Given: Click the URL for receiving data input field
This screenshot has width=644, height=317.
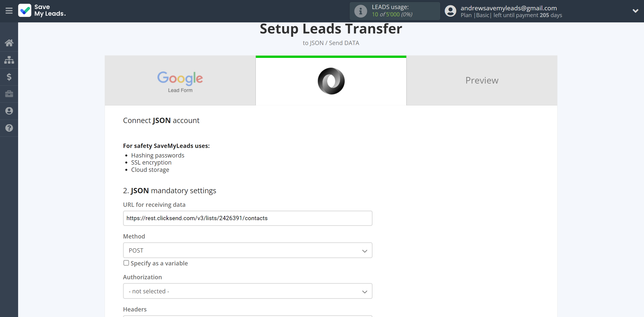Looking at the screenshot, I should (247, 218).
